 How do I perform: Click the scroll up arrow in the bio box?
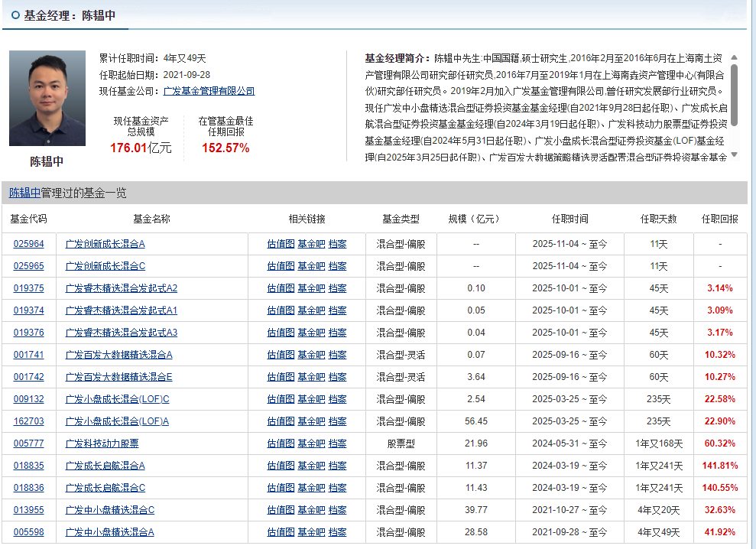point(735,57)
